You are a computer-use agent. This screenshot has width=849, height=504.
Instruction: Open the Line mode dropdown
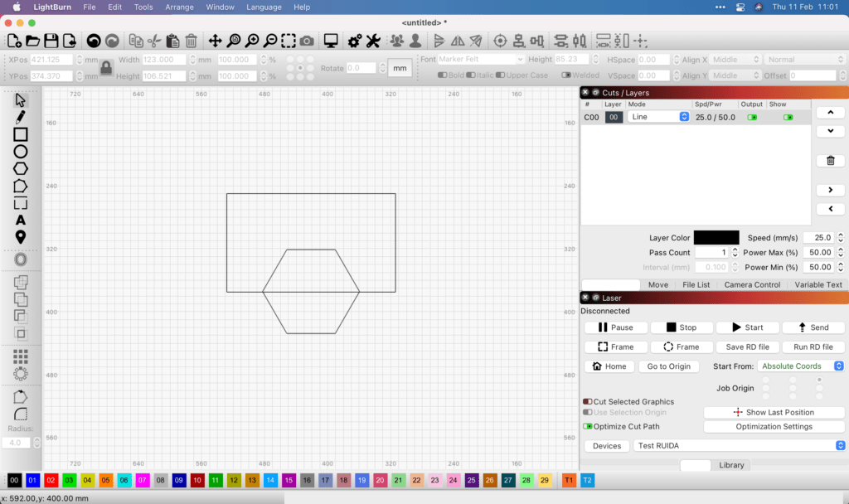(660, 116)
